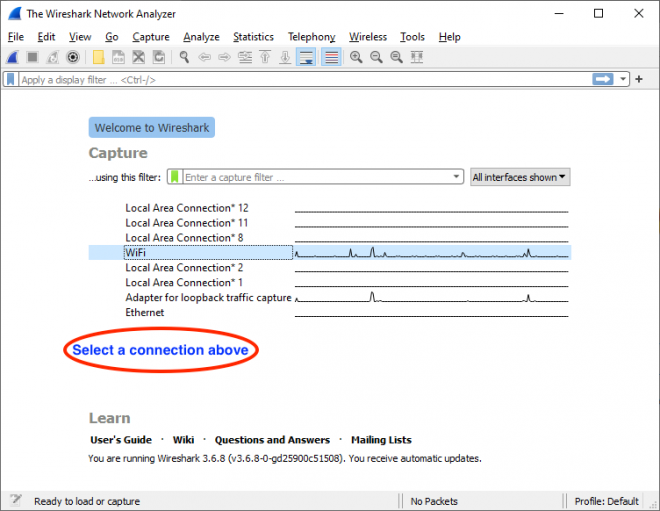
Task: Click Ready to load or capture status
Action: [87, 501]
